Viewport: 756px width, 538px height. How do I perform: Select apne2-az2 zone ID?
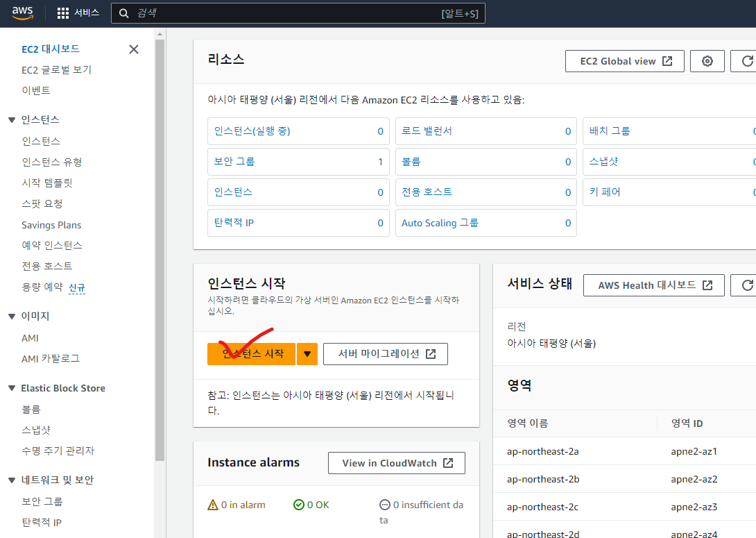[x=694, y=479]
